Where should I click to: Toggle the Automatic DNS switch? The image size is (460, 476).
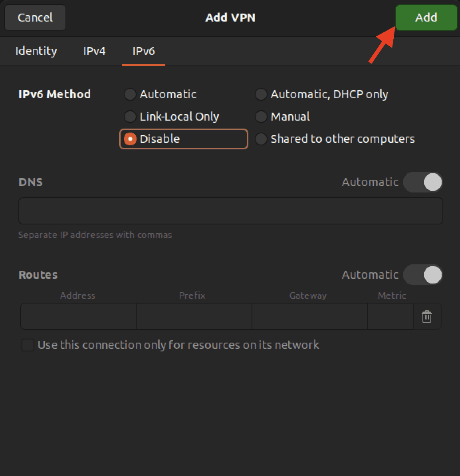point(423,182)
